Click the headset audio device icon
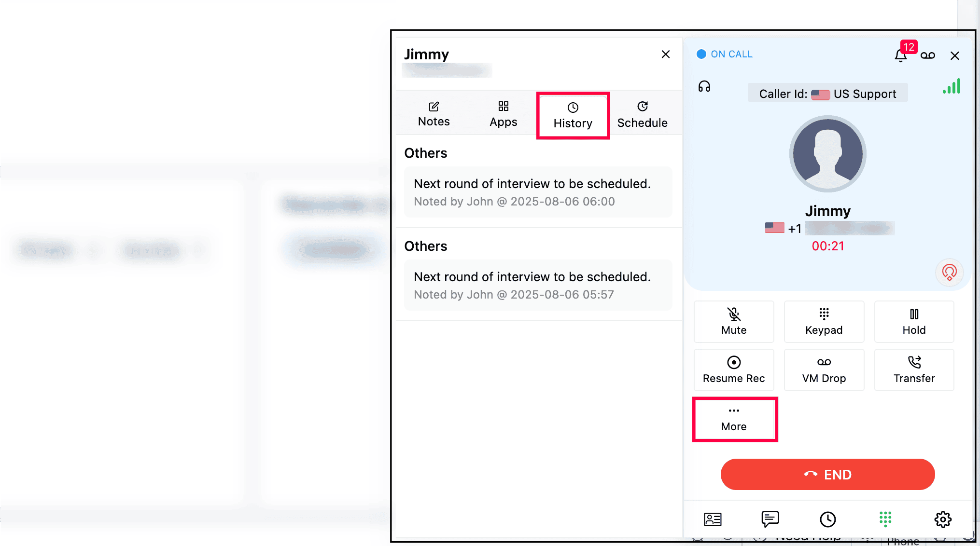 704,86
